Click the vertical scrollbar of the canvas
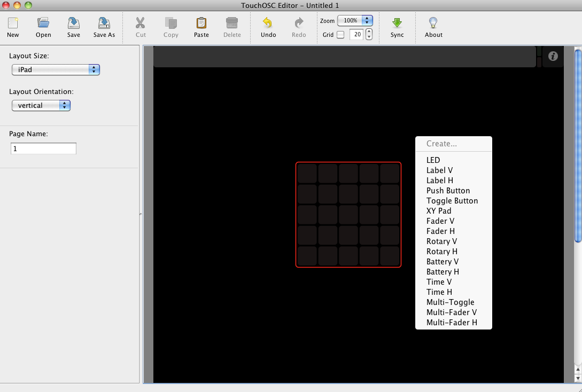The width and height of the screenshot is (582, 392). (578, 144)
